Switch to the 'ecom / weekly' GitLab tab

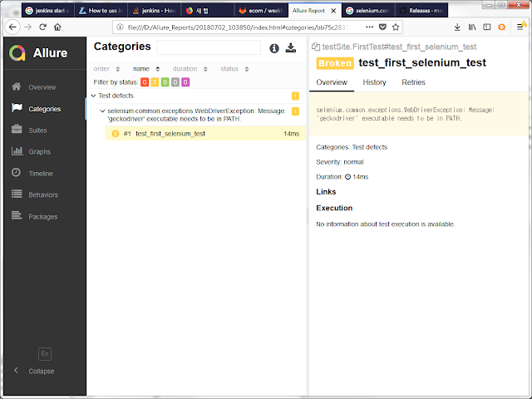261,11
